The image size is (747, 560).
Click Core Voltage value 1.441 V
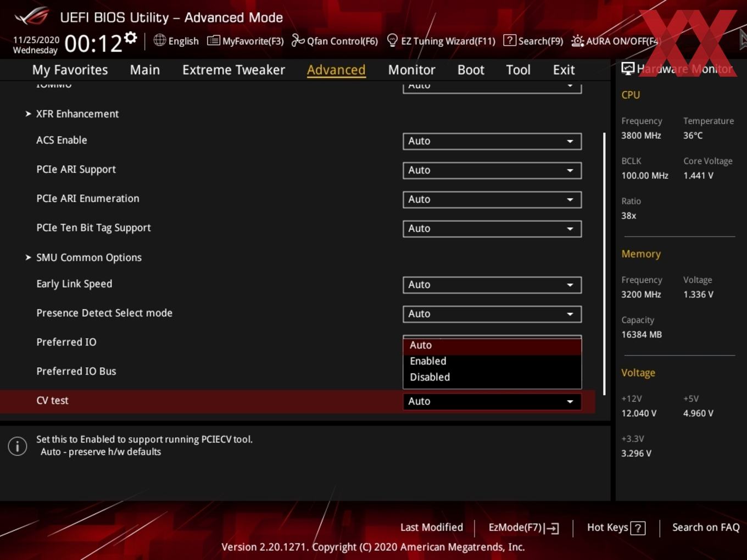(698, 176)
